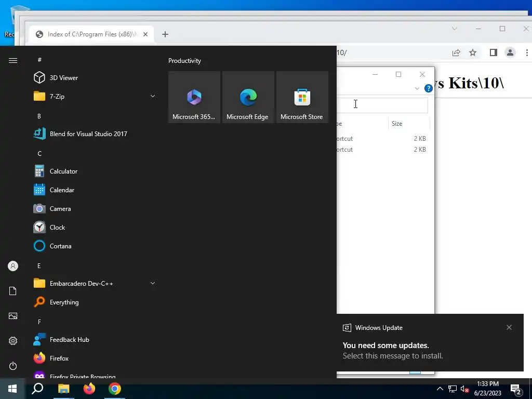Open Documents from Start sidebar

pyautogui.click(x=13, y=291)
